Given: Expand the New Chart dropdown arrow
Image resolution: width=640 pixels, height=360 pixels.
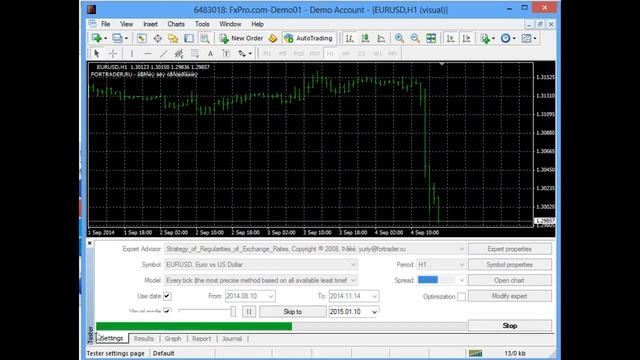Looking at the screenshot, I should 105,38.
